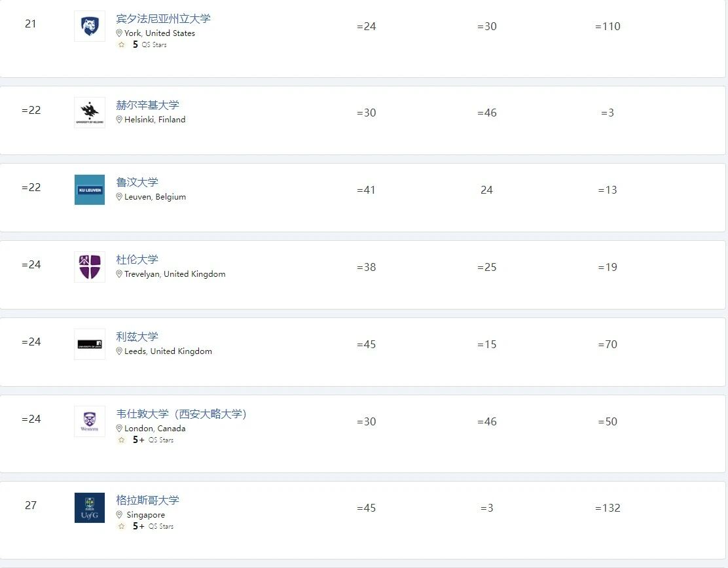Image resolution: width=728 pixels, height=568 pixels.
Task: Click the University of Glasgow UofG logo
Action: coord(90,508)
